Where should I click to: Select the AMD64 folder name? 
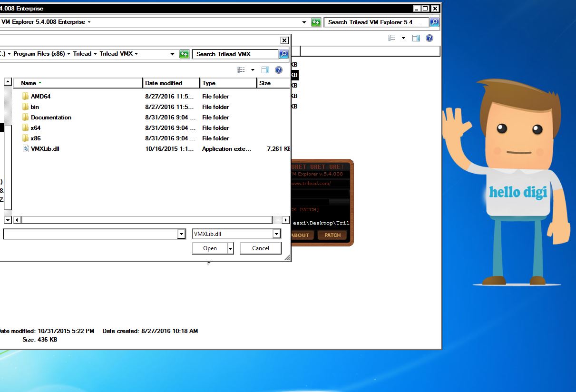[x=40, y=96]
